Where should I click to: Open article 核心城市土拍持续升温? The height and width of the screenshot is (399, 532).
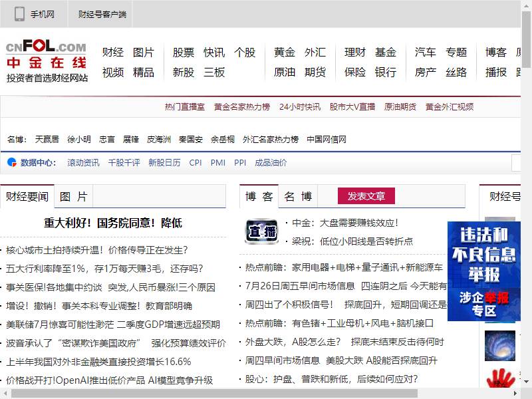point(96,251)
